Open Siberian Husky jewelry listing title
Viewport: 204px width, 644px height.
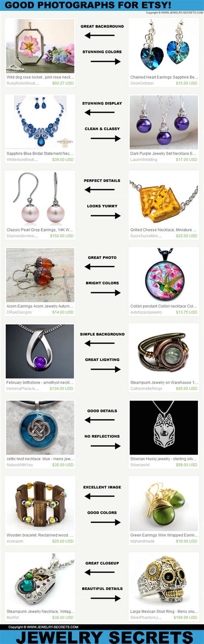coord(164,459)
